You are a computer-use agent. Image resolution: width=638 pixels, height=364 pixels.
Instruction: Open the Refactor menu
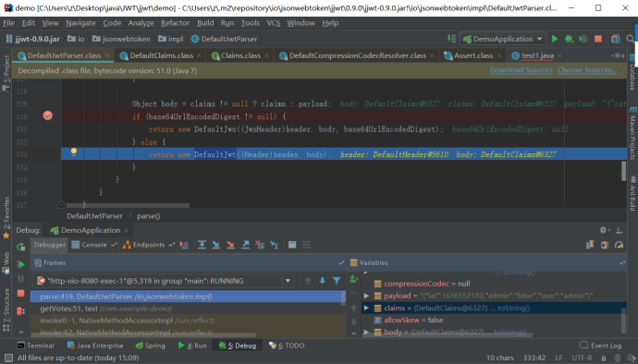tap(175, 23)
